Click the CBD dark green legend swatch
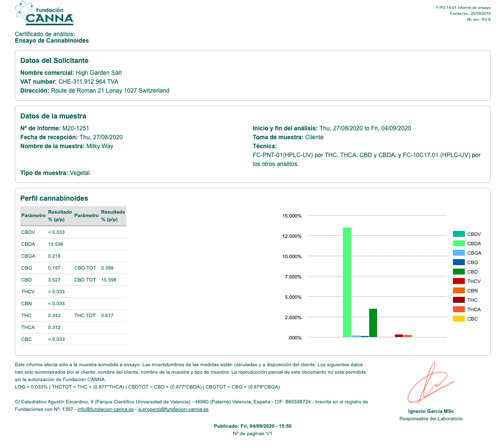This screenshot has height=447, width=504. [x=459, y=272]
